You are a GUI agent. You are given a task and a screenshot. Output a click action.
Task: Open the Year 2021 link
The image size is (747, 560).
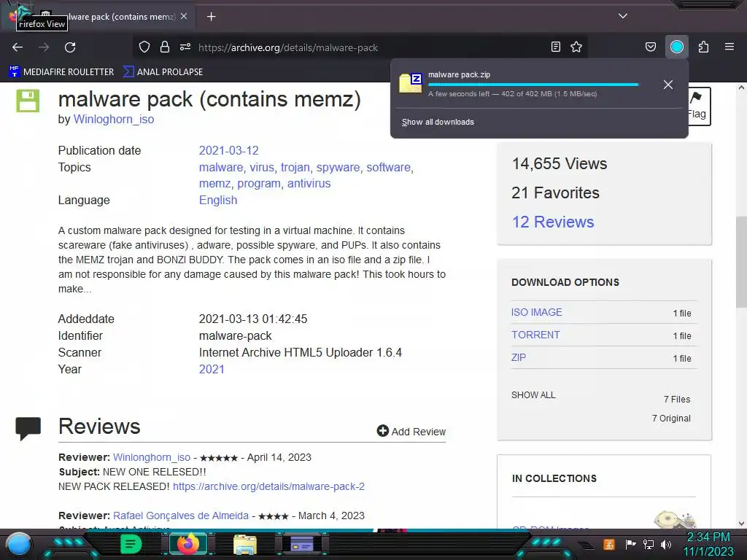[212, 369]
